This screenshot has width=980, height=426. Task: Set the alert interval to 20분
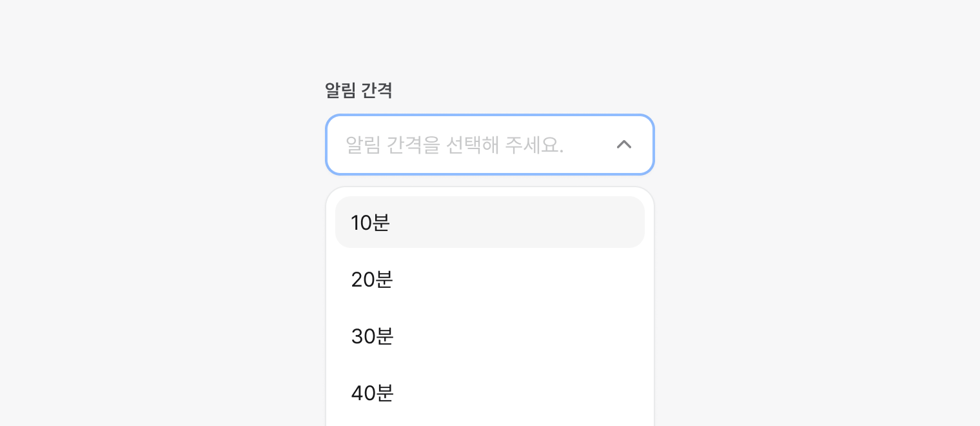(x=490, y=279)
